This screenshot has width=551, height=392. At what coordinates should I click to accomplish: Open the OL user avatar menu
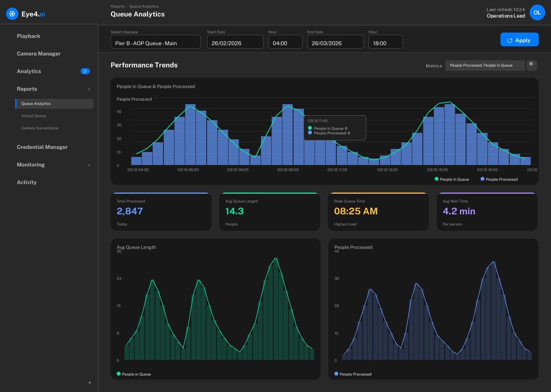coord(537,13)
